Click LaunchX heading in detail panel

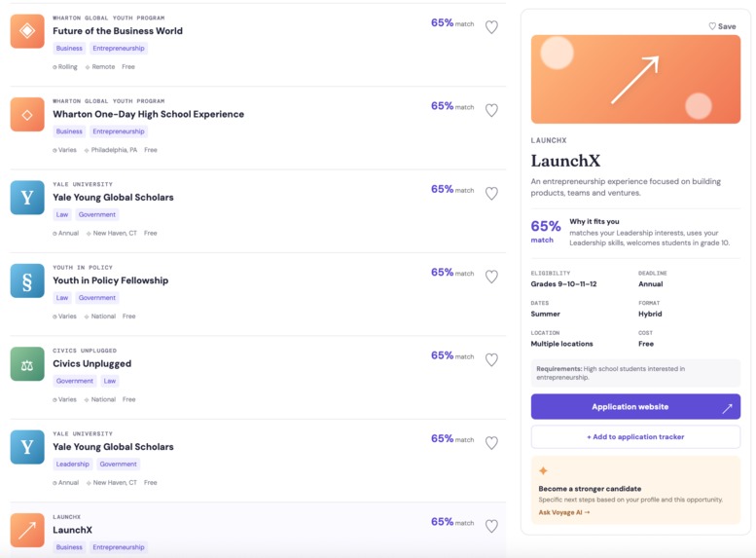(x=565, y=161)
